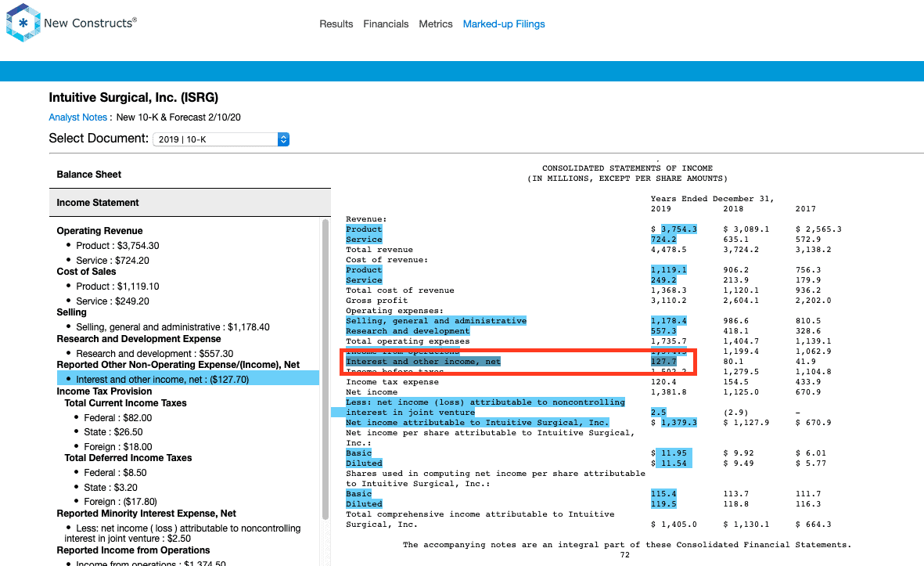Open the Metrics navigation item
924x566 pixels.
(436, 24)
